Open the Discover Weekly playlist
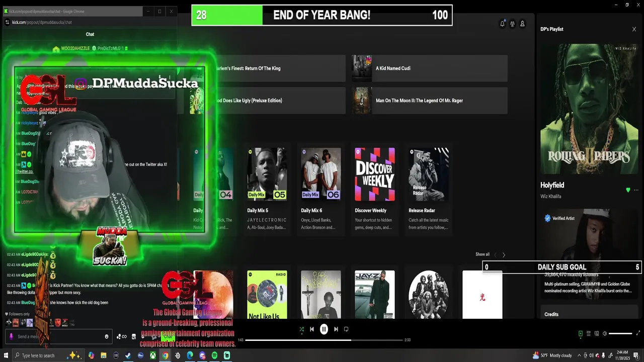Viewport: 644px width, 362px height. click(x=375, y=189)
